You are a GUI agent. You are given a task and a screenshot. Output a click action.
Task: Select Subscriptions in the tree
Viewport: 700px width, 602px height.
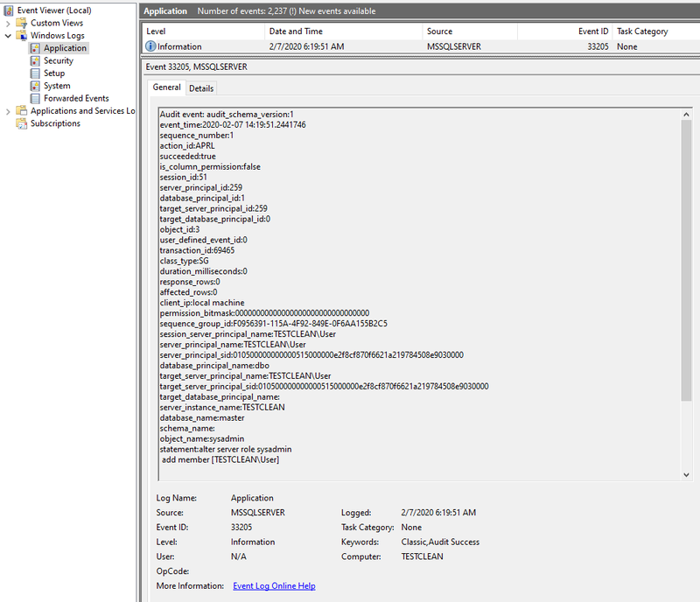point(55,122)
